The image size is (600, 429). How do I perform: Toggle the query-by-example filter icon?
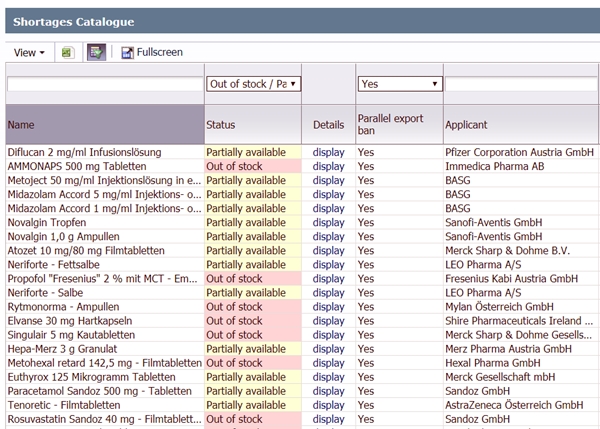(96, 52)
